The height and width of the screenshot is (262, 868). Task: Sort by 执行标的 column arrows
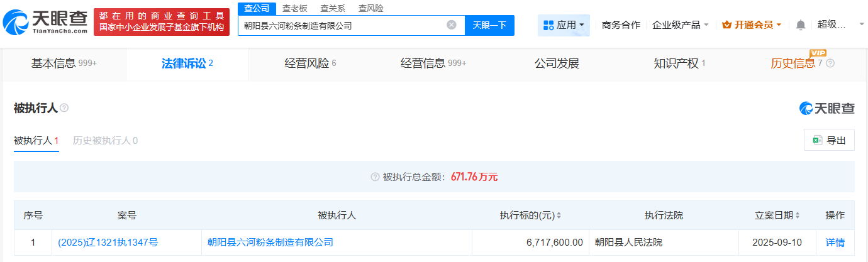point(559,216)
